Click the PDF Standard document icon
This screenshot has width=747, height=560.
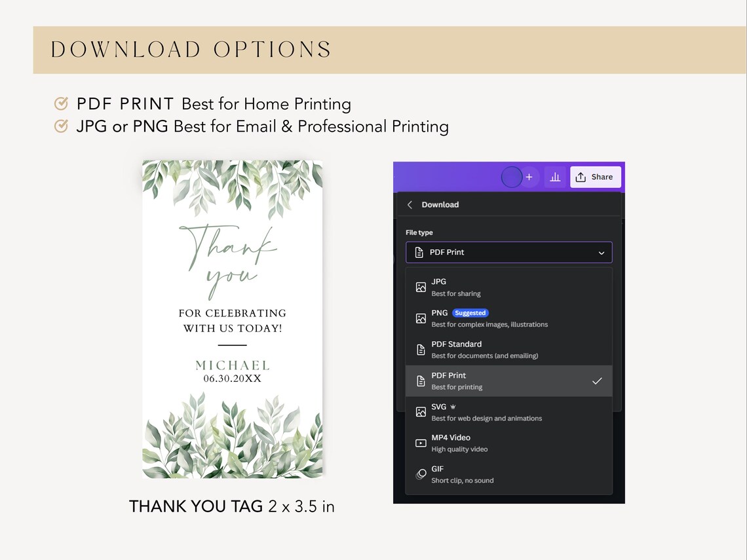point(421,350)
